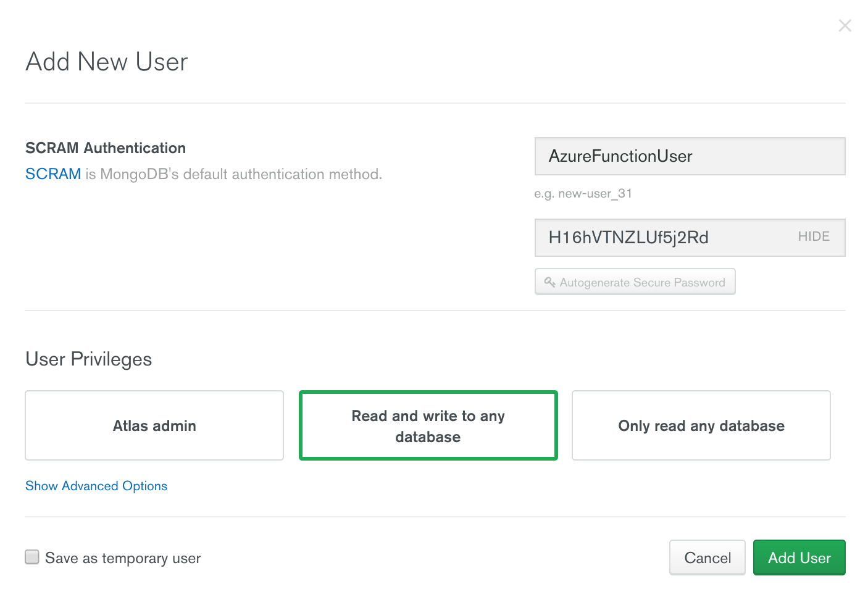The image size is (868, 589).
Task: Click the Add New User heading
Action: [107, 62]
